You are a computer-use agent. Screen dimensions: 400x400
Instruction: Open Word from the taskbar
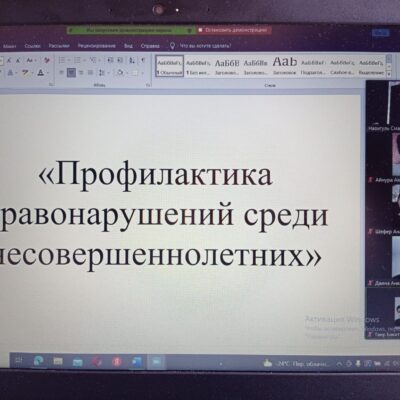tap(137, 362)
